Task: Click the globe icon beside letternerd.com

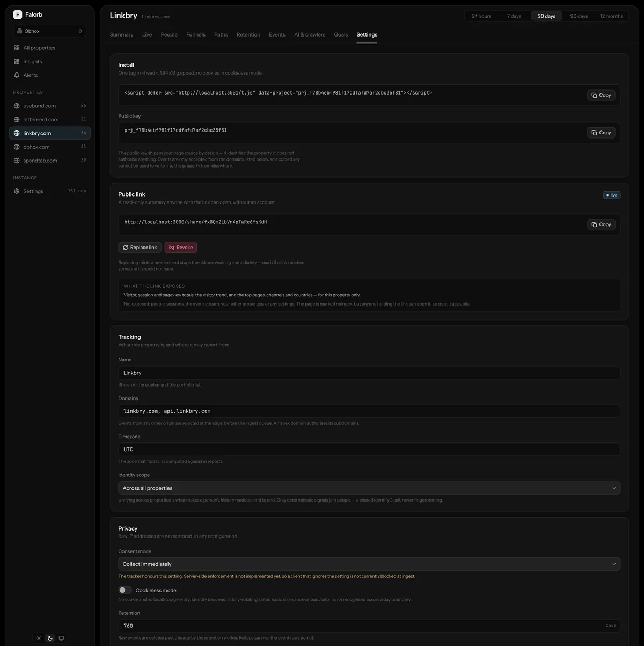Action: point(17,120)
